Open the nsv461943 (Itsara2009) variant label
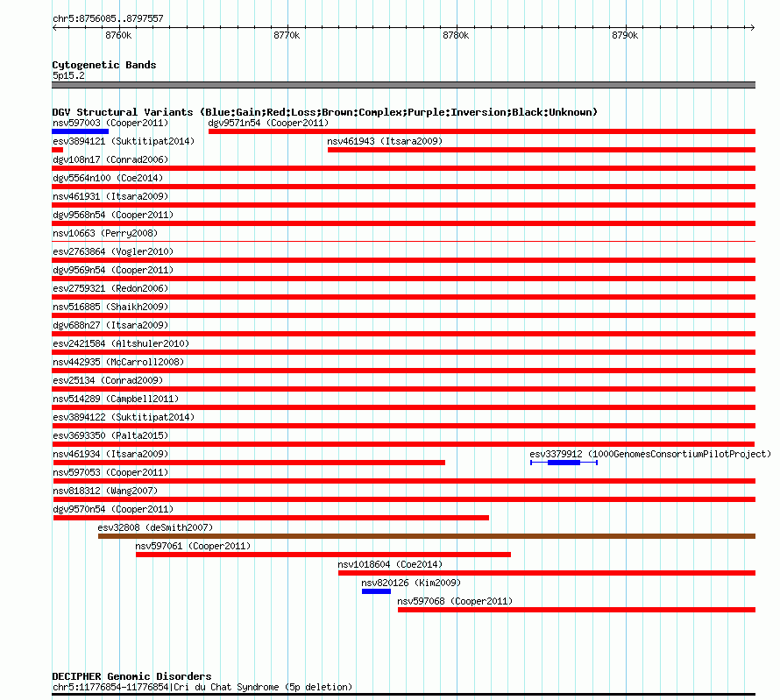 click(385, 141)
